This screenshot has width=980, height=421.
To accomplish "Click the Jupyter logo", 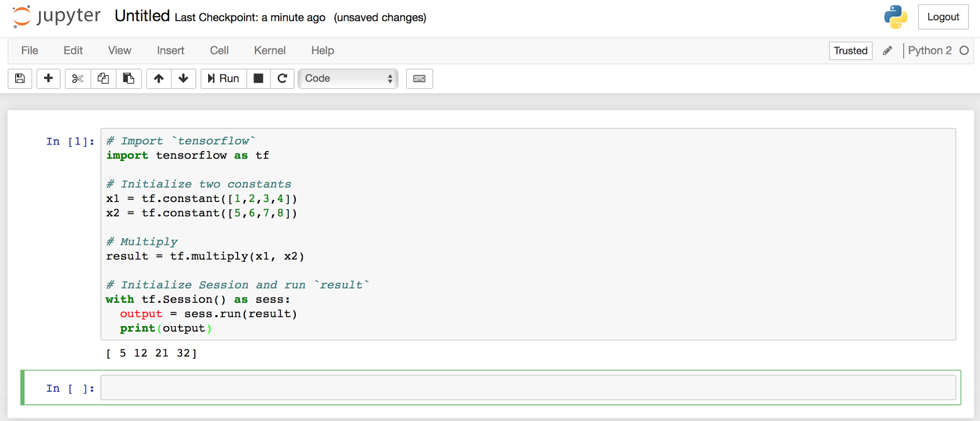I will tap(56, 17).
